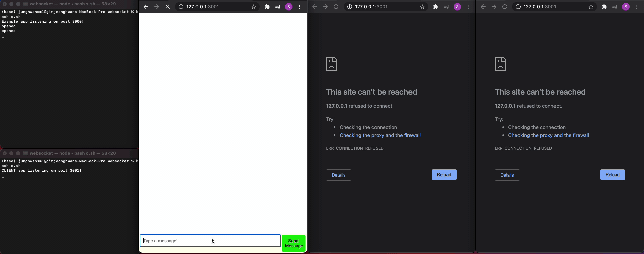Image resolution: width=644 pixels, height=254 pixels.
Task: Click back arrow in first browser window
Action: tap(146, 7)
